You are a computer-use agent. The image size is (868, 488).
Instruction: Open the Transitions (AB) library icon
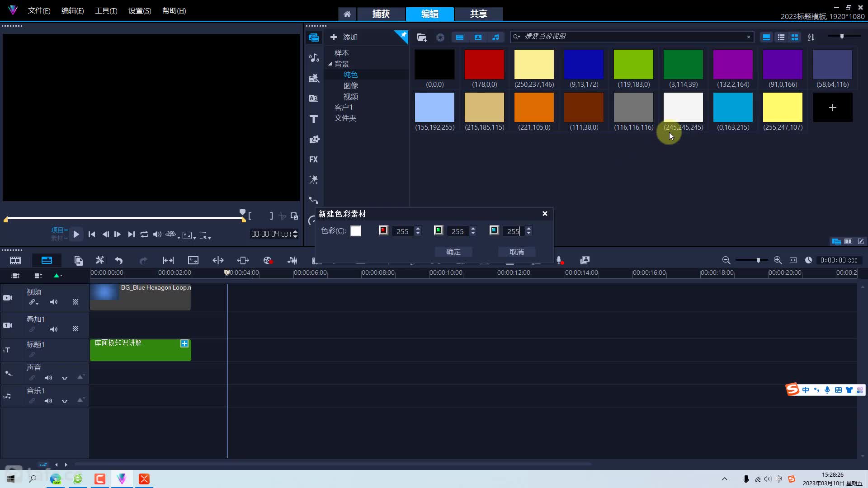coord(314,98)
